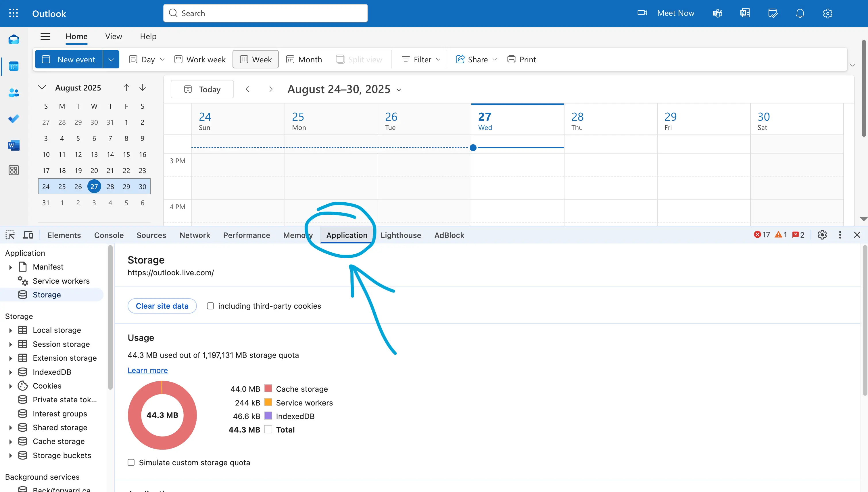Viewport: 868px width, 492px height.
Task: Toggle the hamburger navigation pane icon
Action: point(45,36)
